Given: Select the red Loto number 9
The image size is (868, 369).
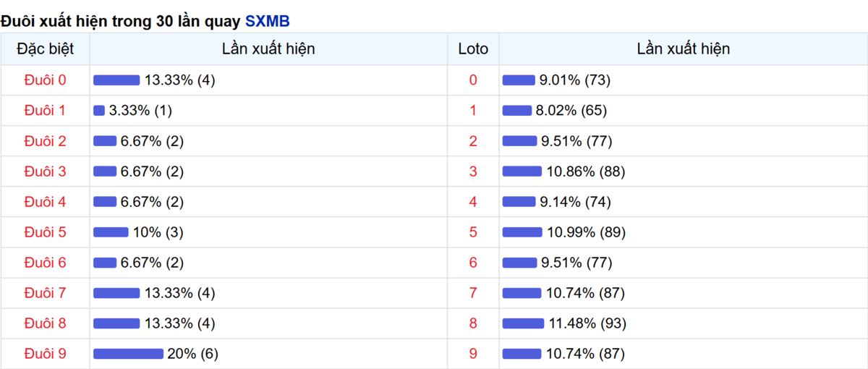Looking at the screenshot, I should point(473,354).
